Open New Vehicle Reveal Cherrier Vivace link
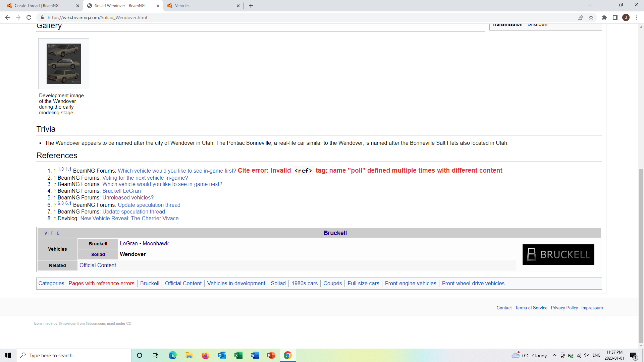 click(x=129, y=219)
